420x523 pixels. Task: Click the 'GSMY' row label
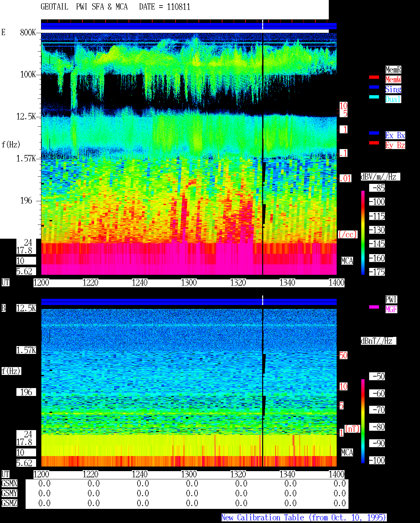9,493
